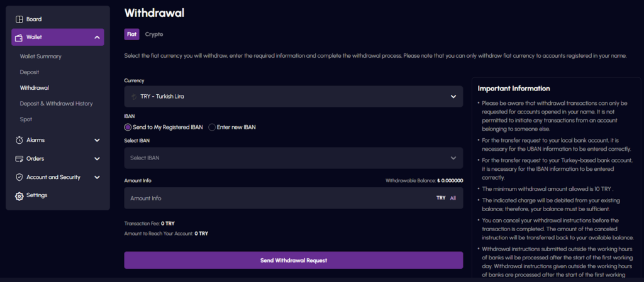Click Send Withdrawal Request button
The width and height of the screenshot is (644, 282).
(x=294, y=260)
